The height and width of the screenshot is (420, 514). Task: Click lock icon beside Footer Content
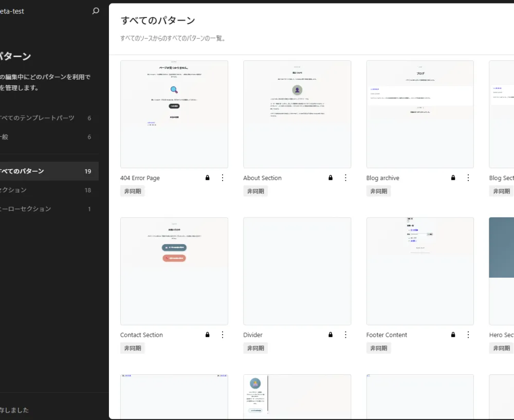[x=453, y=335]
